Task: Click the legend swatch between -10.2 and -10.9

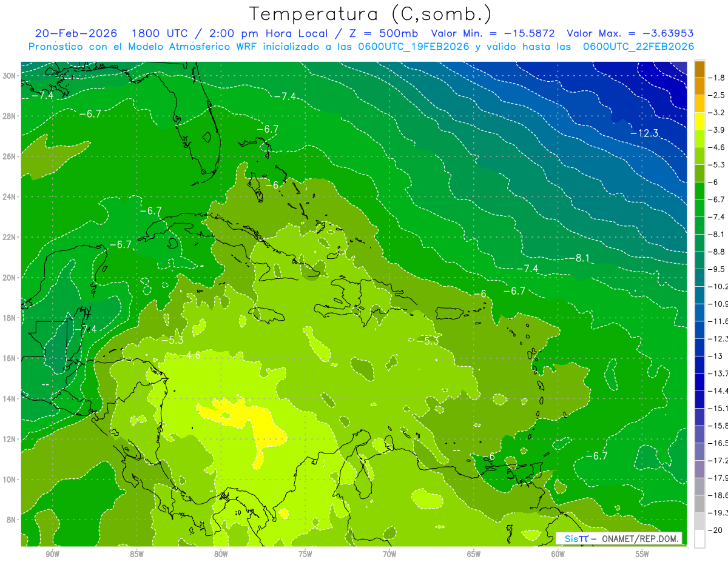Action: point(699,295)
